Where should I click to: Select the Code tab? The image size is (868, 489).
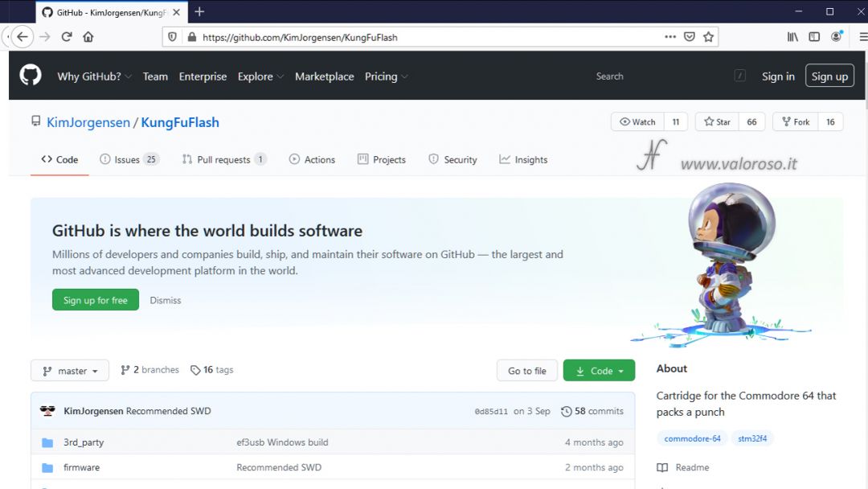pos(59,159)
